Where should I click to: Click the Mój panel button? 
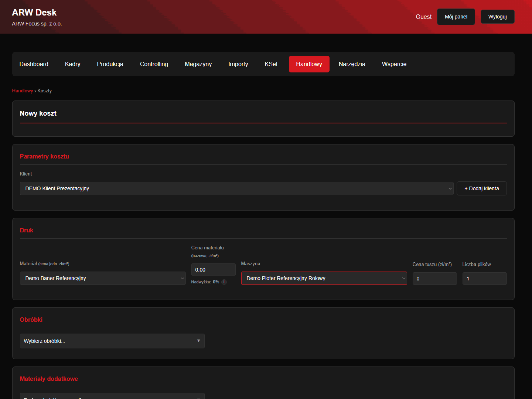(456, 17)
